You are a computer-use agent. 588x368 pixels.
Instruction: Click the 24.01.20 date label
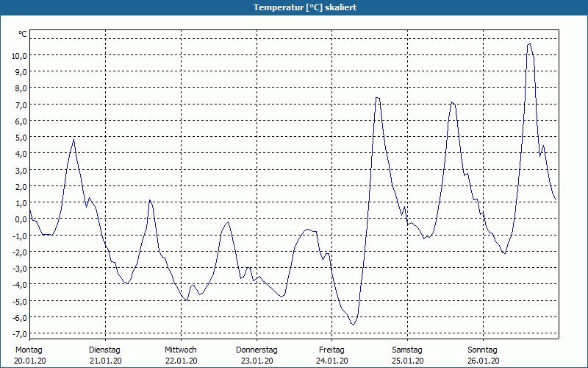tap(332, 361)
